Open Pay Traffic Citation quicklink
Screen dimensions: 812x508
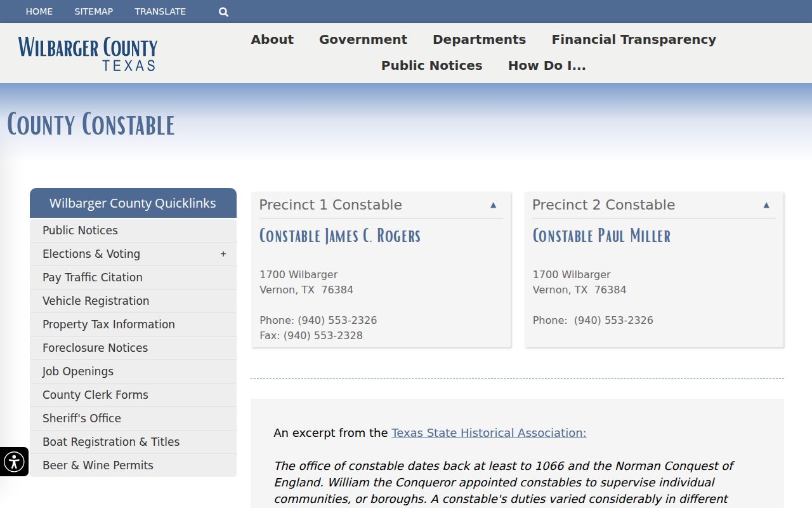coord(133,277)
